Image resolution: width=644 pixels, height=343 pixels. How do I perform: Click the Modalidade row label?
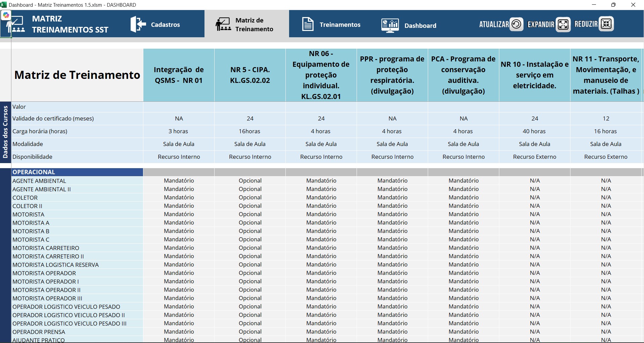pyautogui.click(x=28, y=144)
